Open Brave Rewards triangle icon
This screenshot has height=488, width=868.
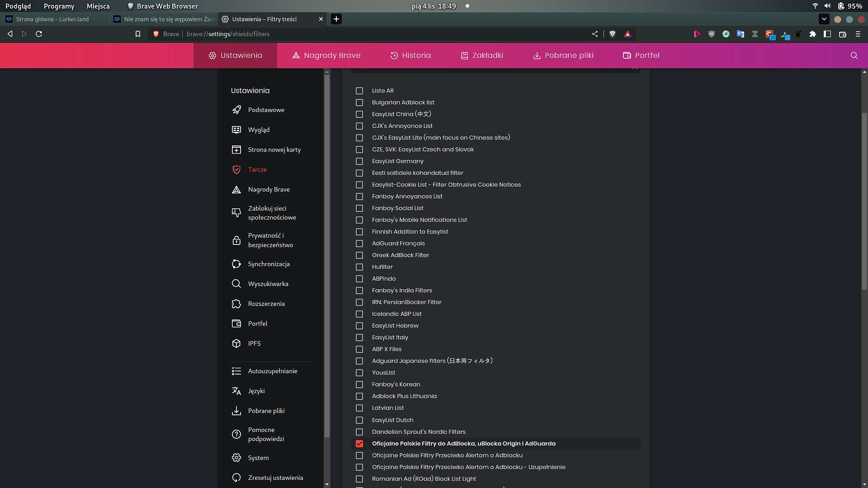(x=627, y=34)
